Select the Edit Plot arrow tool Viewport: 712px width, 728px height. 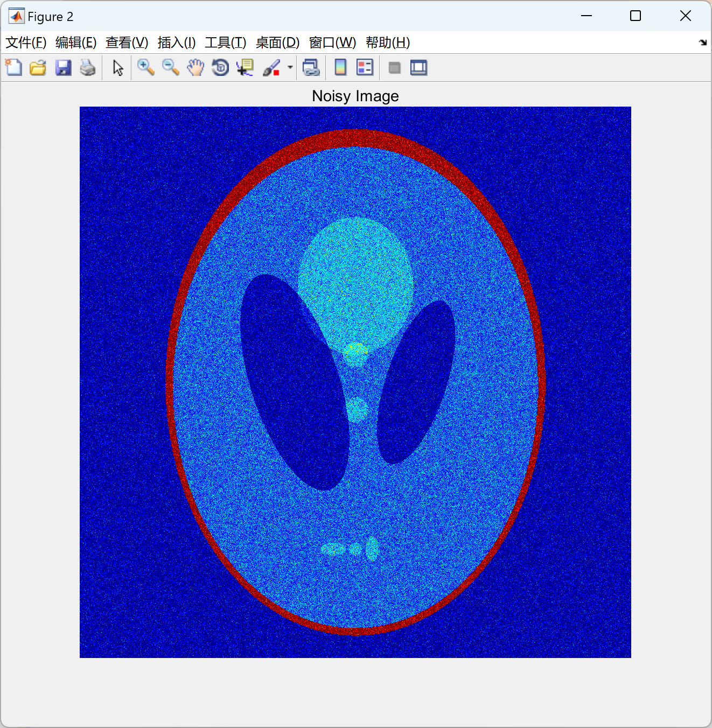click(x=118, y=68)
